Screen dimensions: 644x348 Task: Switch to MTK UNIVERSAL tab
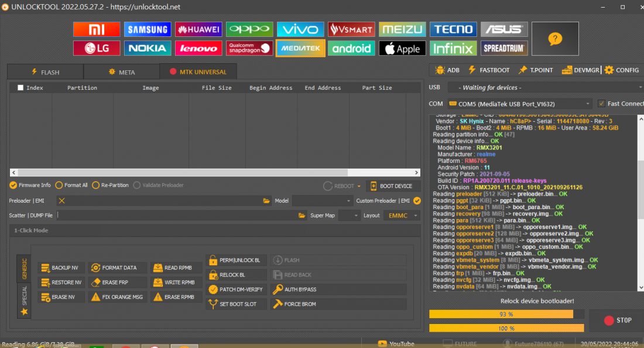pos(198,71)
